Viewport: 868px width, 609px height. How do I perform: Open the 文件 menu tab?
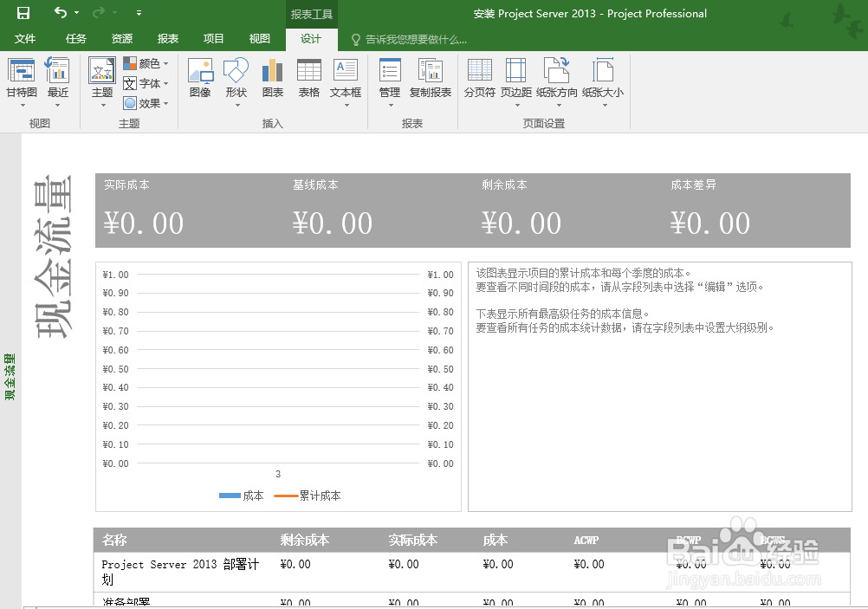(25, 39)
